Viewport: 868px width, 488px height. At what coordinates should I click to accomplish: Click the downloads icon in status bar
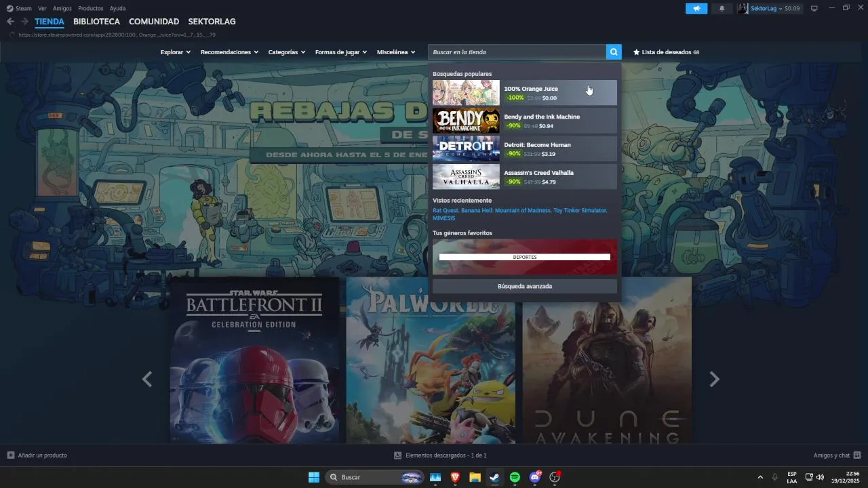(x=397, y=455)
